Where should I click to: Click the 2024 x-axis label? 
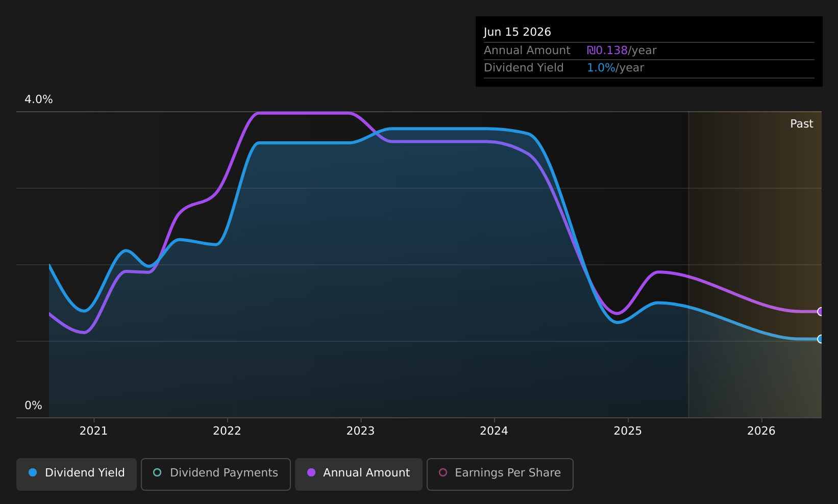(x=494, y=431)
